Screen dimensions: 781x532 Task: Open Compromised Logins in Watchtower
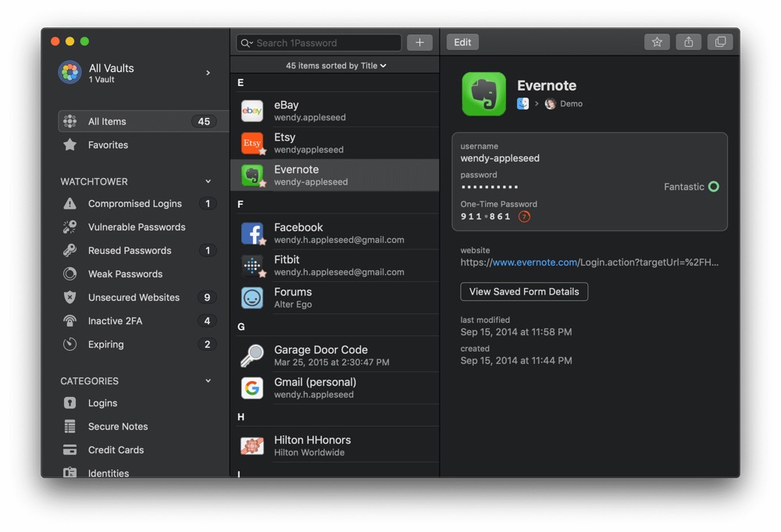[x=134, y=204]
